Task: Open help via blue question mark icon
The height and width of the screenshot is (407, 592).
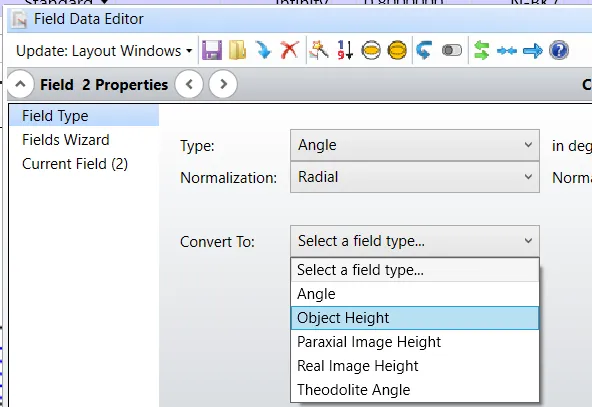Action: pyautogui.click(x=559, y=50)
